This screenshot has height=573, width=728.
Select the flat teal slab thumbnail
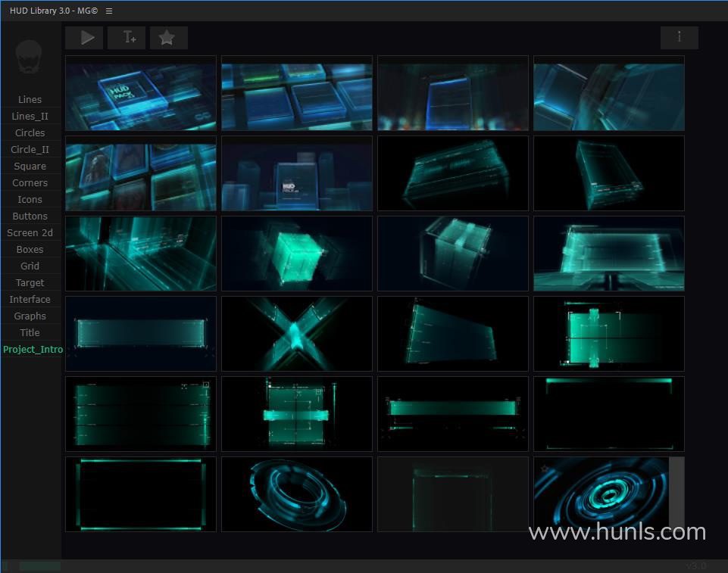tap(453, 173)
